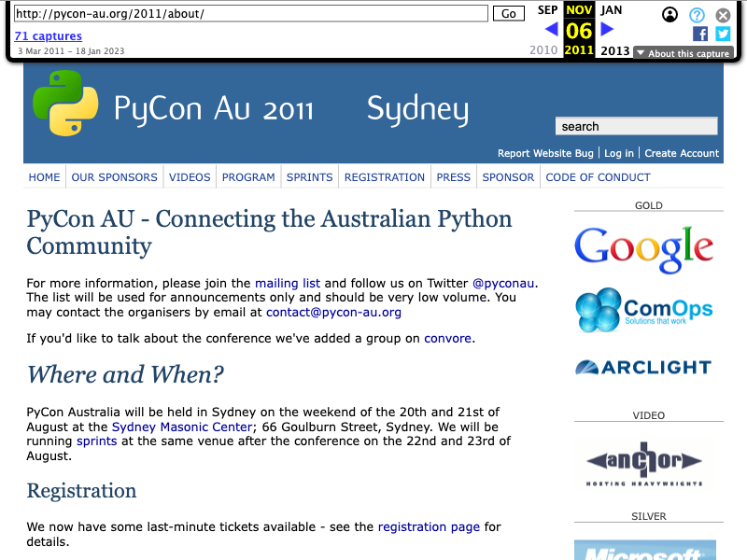This screenshot has width=747, height=560.
Task: Open the registration page link
Action: 429,527
